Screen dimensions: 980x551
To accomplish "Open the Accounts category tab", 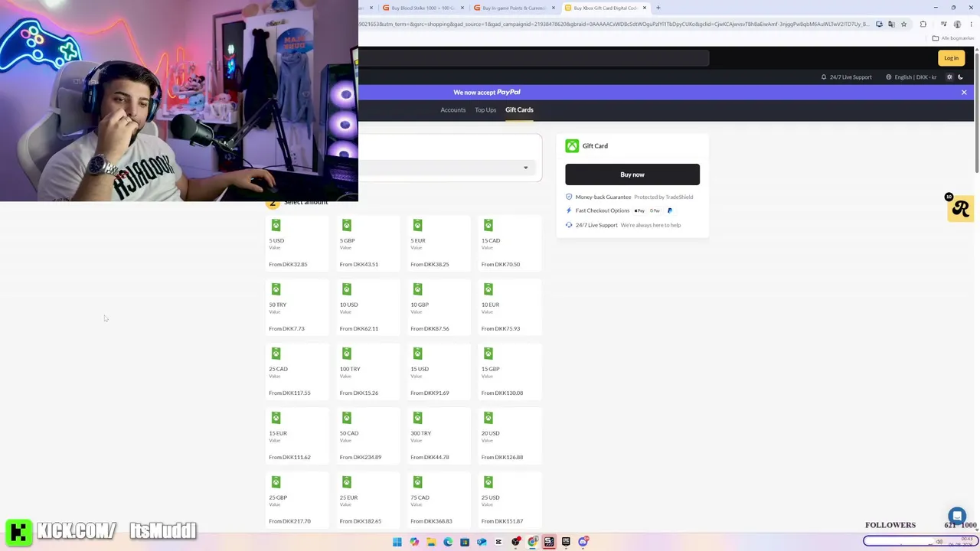I will [452, 110].
